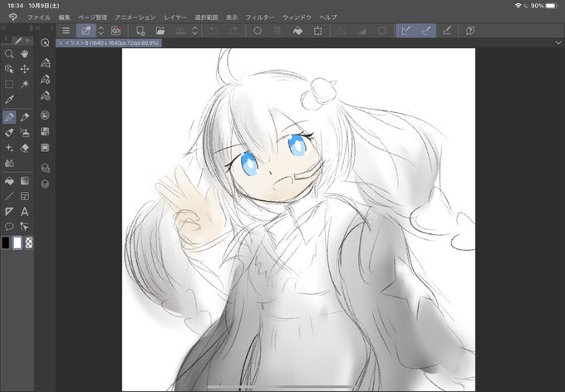Select the Hand move tool
The width and height of the screenshot is (565, 392).
pos(24,54)
